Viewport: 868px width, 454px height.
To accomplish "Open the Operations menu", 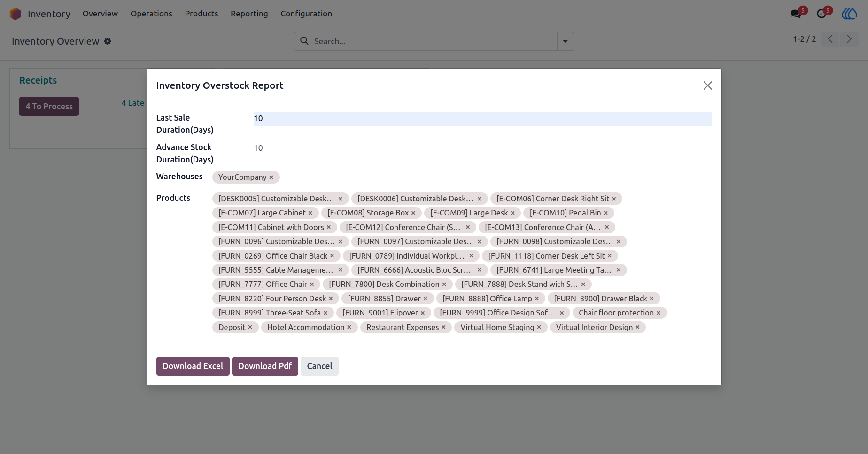I will click(151, 14).
